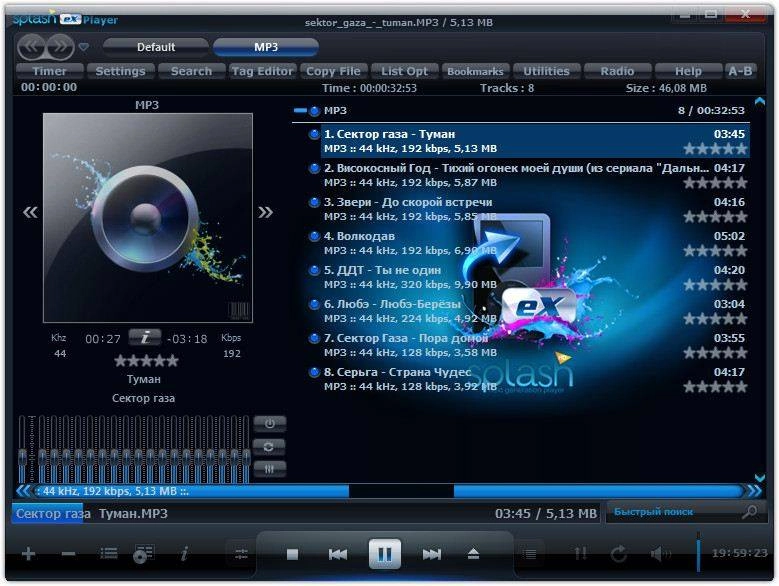The height and width of the screenshot is (586, 779).
Task: Open the Settings menu
Action: pos(120,71)
